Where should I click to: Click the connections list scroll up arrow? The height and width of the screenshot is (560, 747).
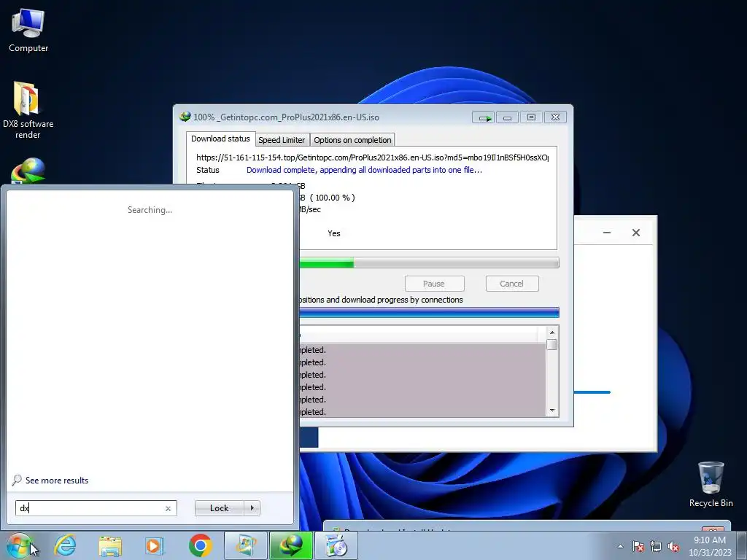pyautogui.click(x=552, y=332)
